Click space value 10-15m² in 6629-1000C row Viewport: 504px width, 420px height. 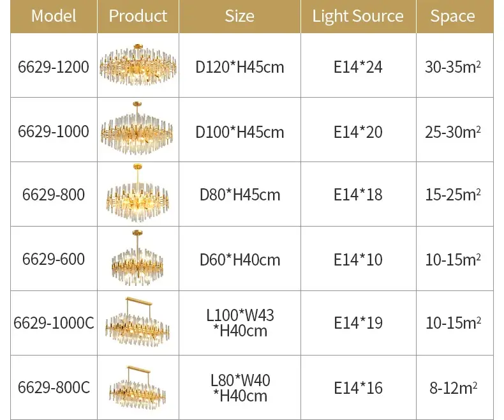[x=453, y=322]
